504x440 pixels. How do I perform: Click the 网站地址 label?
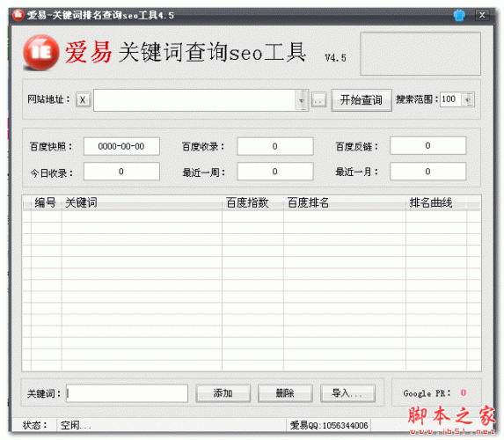click(x=48, y=99)
